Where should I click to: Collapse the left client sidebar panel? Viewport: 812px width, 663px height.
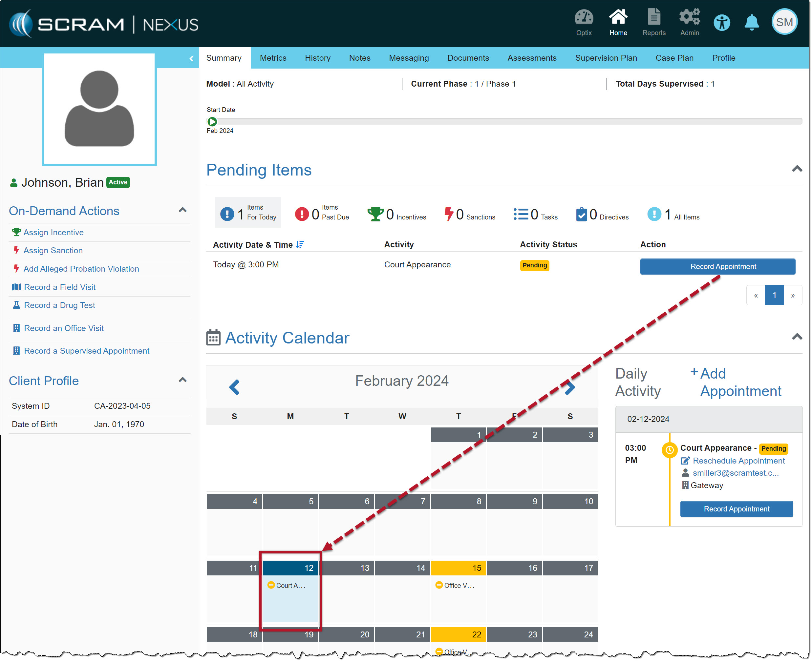pos(191,58)
